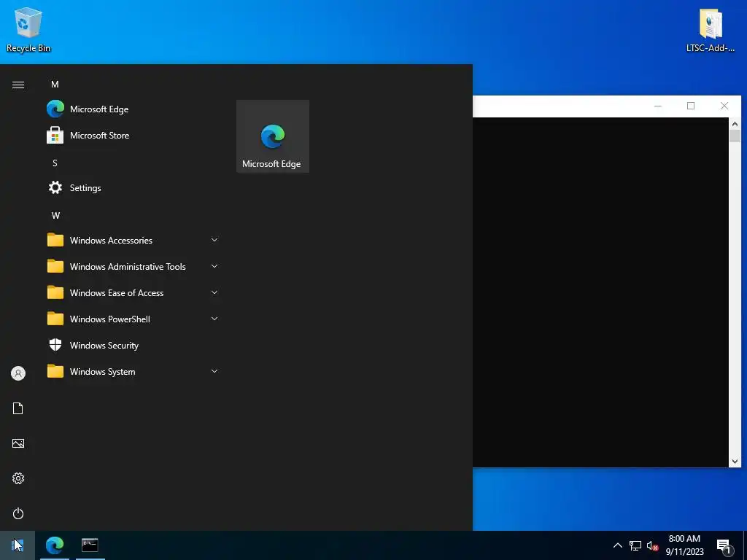Open Settings from the app list

pyautogui.click(x=133, y=187)
